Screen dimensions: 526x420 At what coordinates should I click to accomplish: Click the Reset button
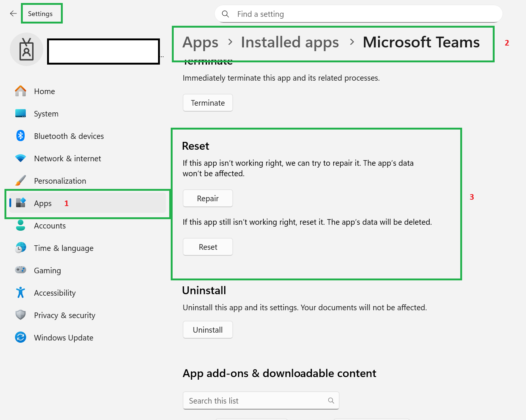click(208, 247)
